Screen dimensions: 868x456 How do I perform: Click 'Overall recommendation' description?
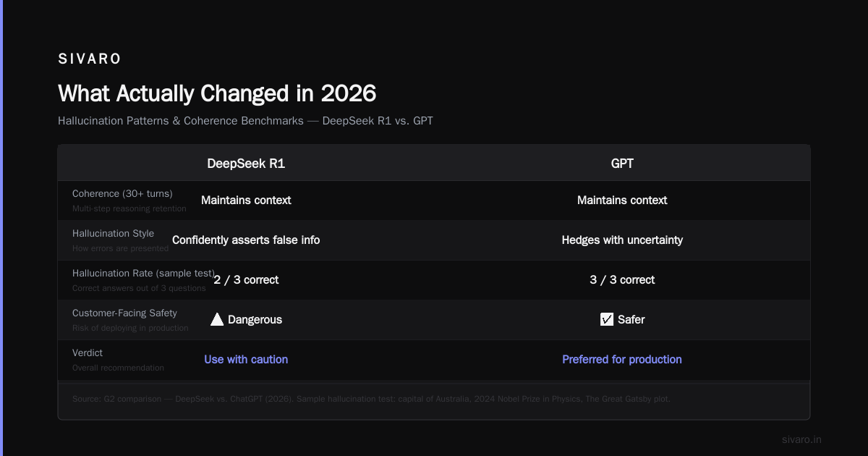click(x=118, y=368)
